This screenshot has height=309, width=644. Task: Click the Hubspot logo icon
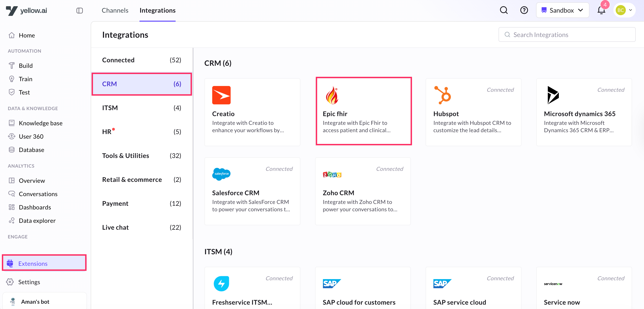pyautogui.click(x=442, y=95)
